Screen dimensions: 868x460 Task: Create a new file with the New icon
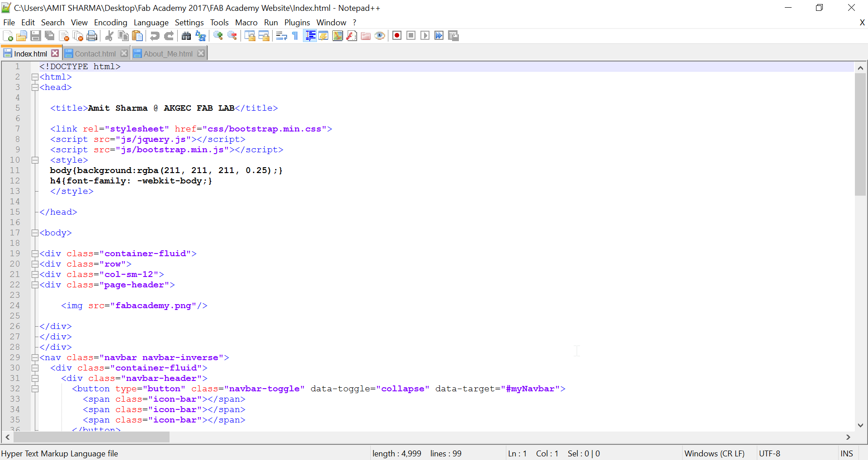(x=8, y=36)
